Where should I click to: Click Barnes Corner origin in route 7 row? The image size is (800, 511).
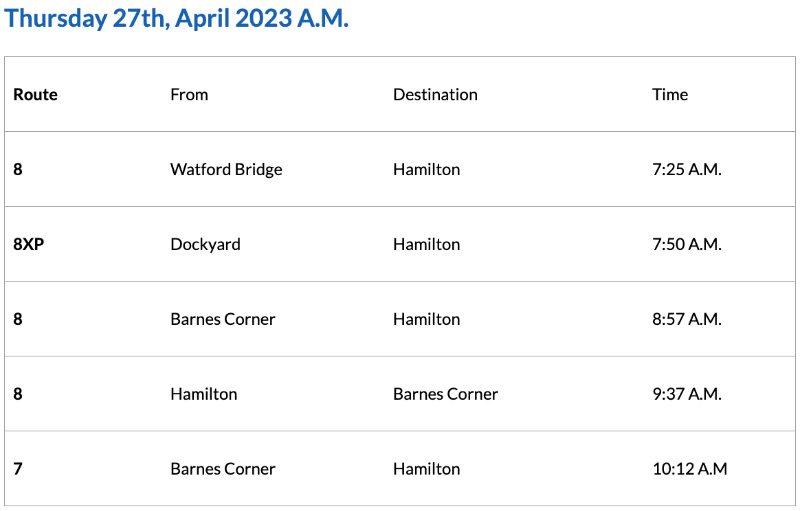[x=223, y=469]
